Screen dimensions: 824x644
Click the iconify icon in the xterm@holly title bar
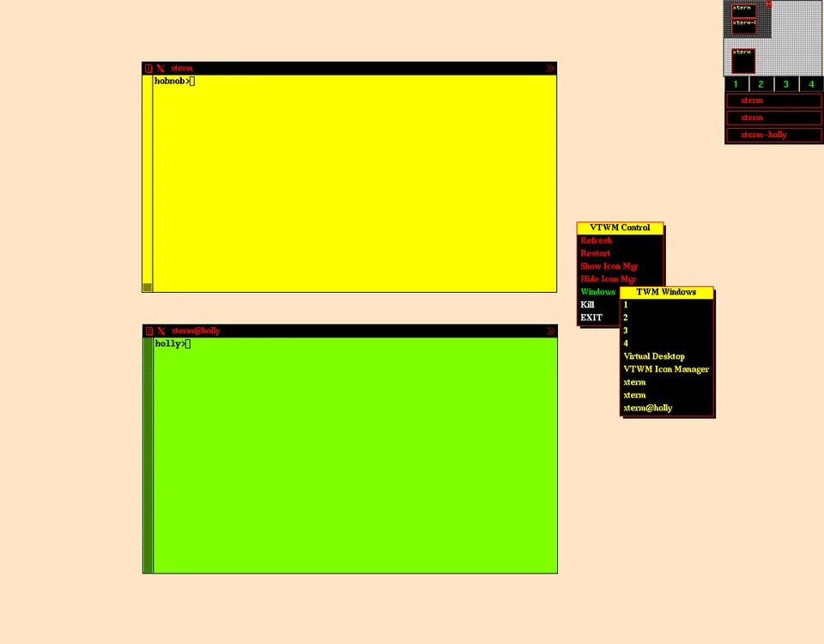tap(148, 331)
